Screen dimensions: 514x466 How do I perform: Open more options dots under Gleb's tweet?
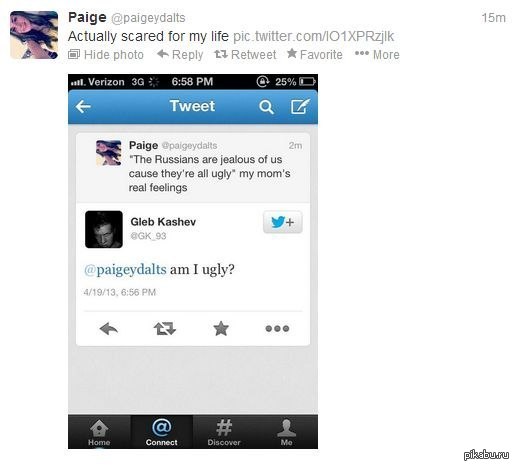277,329
